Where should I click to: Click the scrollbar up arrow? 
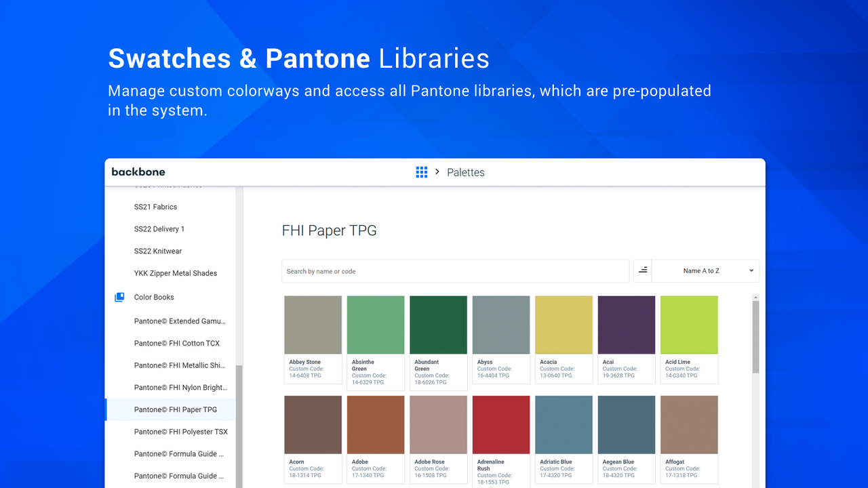click(755, 296)
